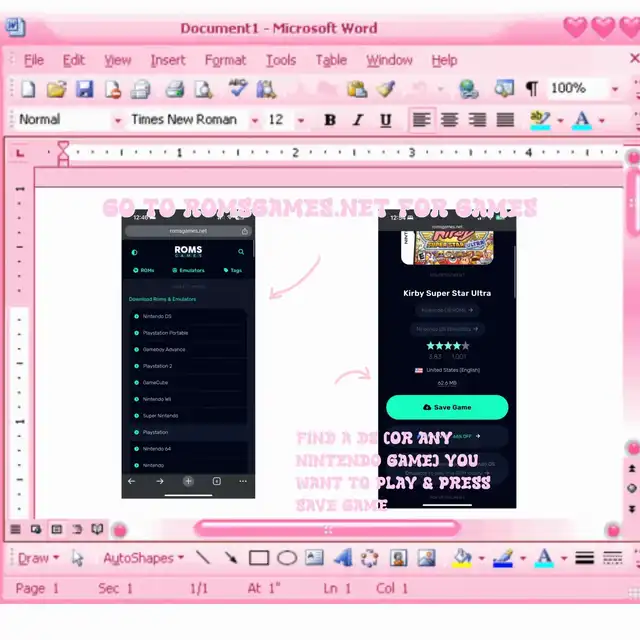The height and width of the screenshot is (640, 640).
Task: Open the Format menu
Action: (x=225, y=60)
